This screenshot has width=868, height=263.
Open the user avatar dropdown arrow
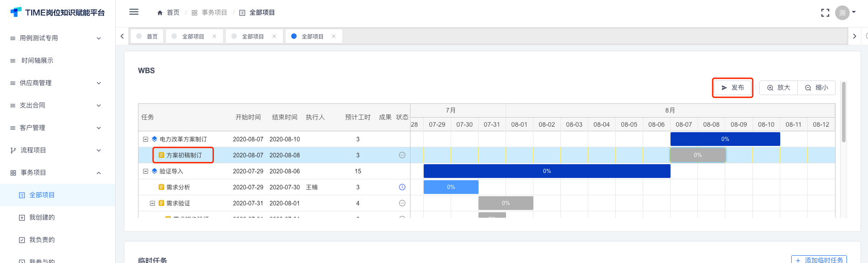point(854,12)
